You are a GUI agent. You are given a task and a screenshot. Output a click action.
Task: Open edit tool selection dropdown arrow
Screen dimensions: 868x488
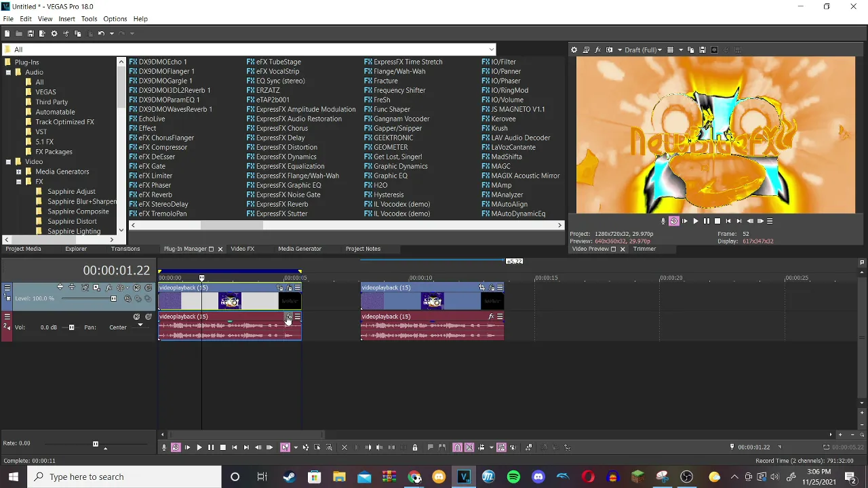pyautogui.click(x=296, y=447)
